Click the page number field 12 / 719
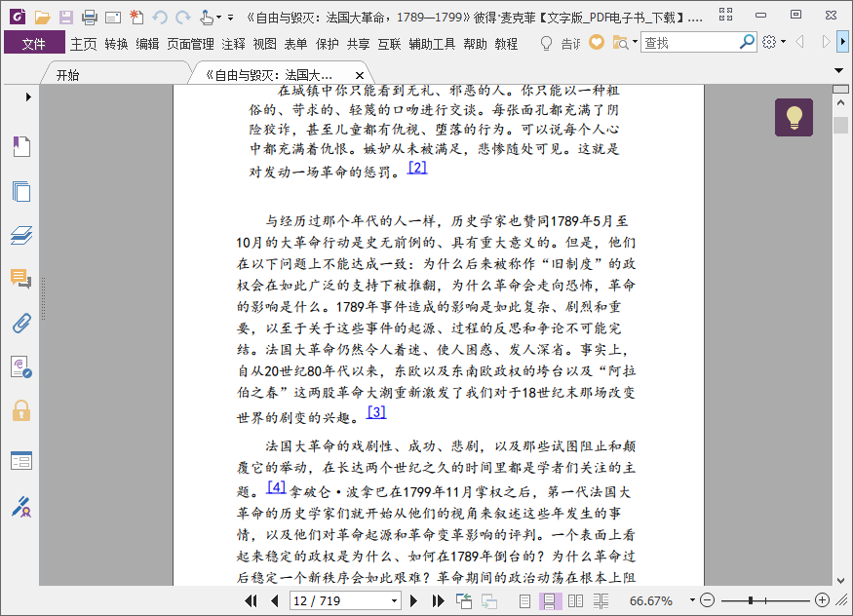 pos(345,600)
